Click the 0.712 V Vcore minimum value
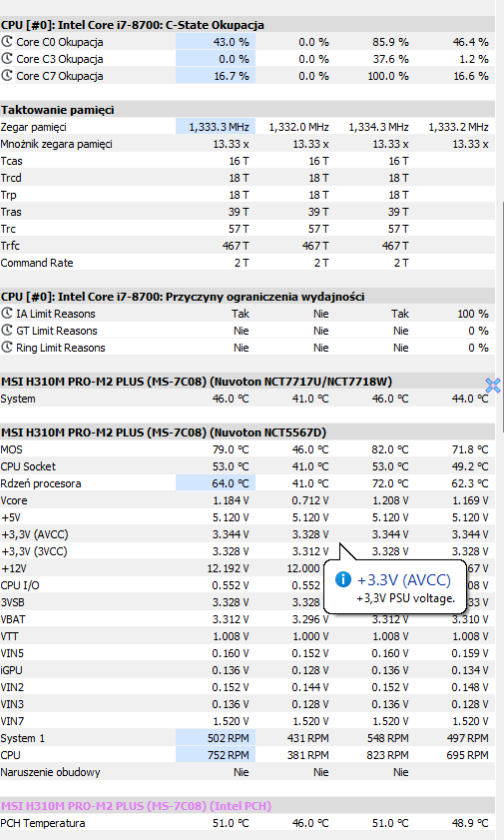 [310, 500]
